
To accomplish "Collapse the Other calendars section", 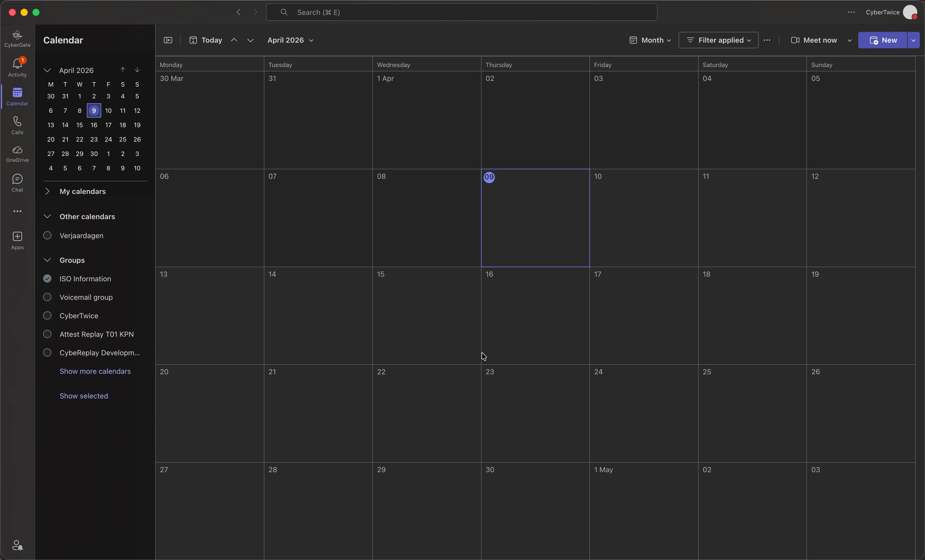I will (x=47, y=217).
